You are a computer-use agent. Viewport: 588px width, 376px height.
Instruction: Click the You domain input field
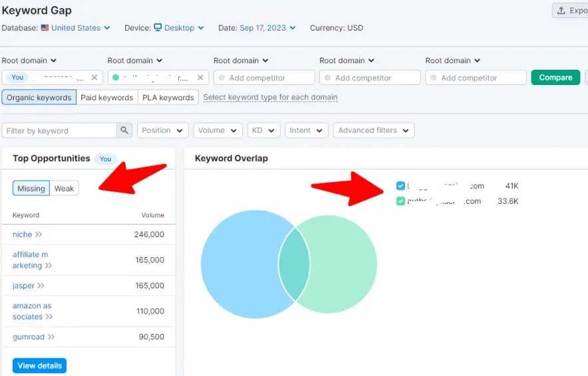52,78
